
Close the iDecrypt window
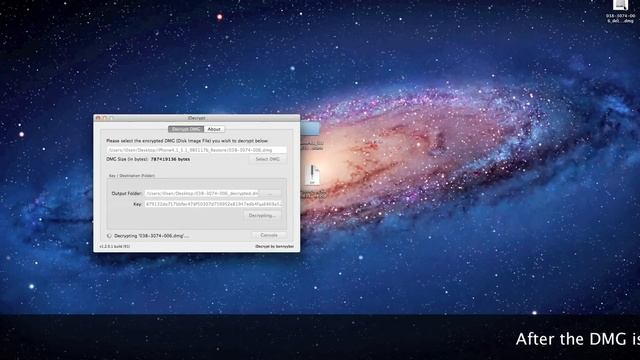point(98,118)
